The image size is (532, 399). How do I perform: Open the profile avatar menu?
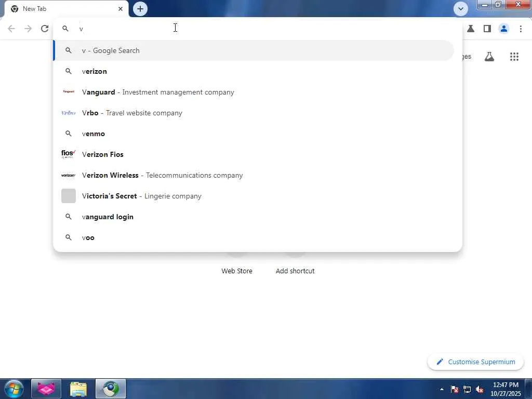(504, 29)
